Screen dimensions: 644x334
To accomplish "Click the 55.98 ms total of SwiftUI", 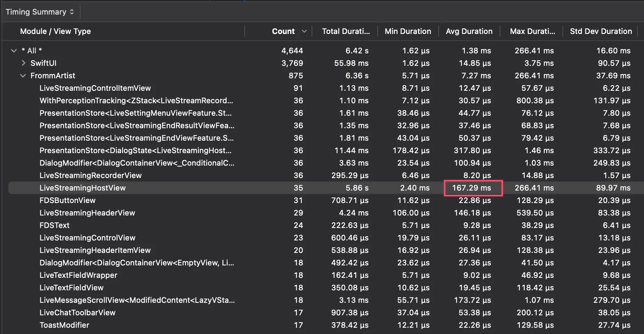I will coord(351,63).
